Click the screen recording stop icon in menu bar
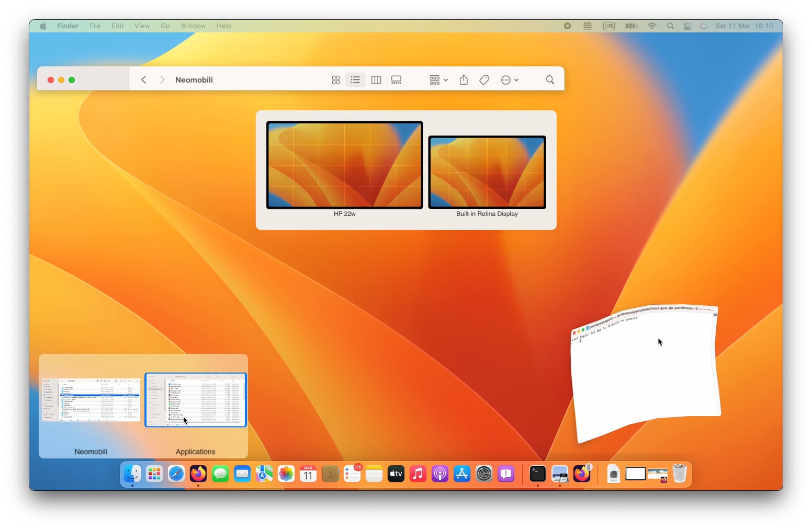Viewport: 812px width, 529px height. pyautogui.click(x=567, y=26)
